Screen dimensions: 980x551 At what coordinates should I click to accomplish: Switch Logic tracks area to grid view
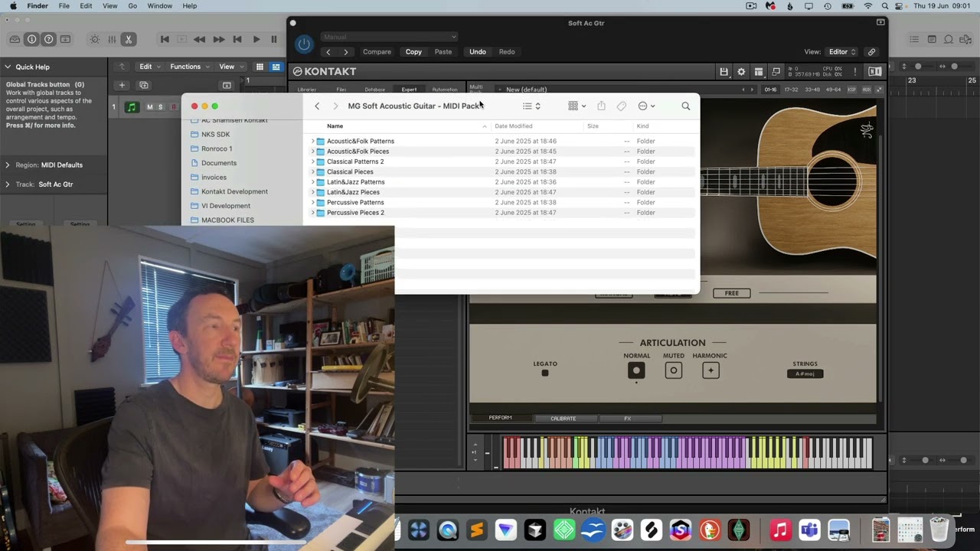click(260, 67)
